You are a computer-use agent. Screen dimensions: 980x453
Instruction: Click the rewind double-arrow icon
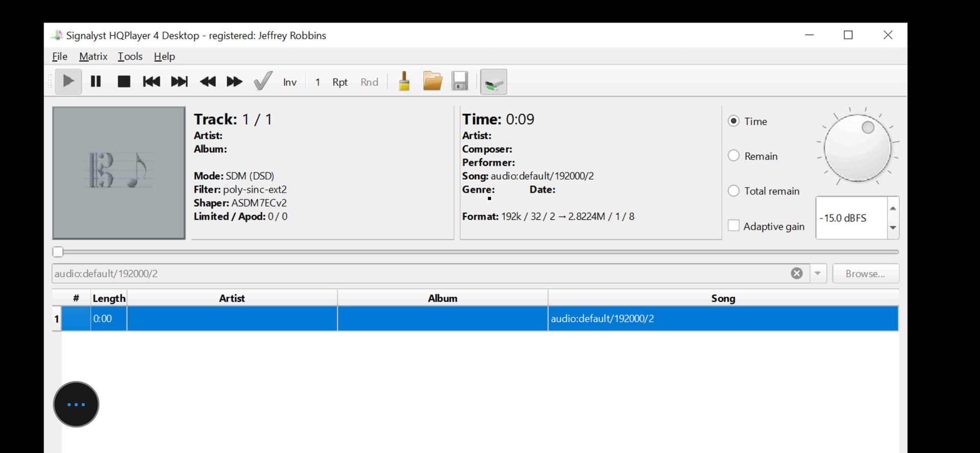207,82
